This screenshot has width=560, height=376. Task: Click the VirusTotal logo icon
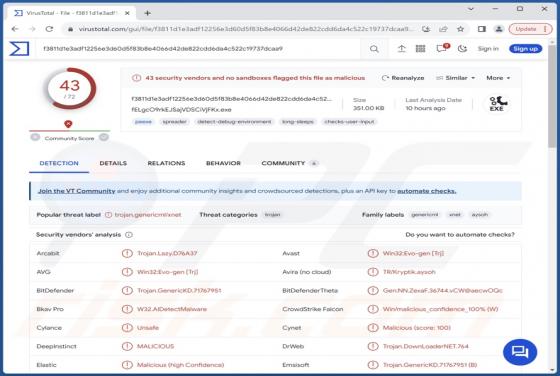pos(19,49)
